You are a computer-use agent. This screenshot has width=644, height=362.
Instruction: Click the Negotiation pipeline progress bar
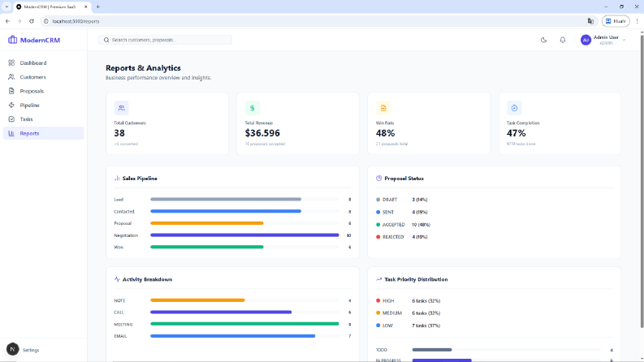[x=244, y=235]
